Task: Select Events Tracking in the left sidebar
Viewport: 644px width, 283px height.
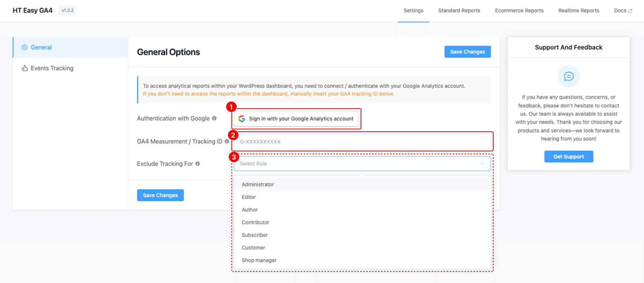Action: tap(71, 68)
